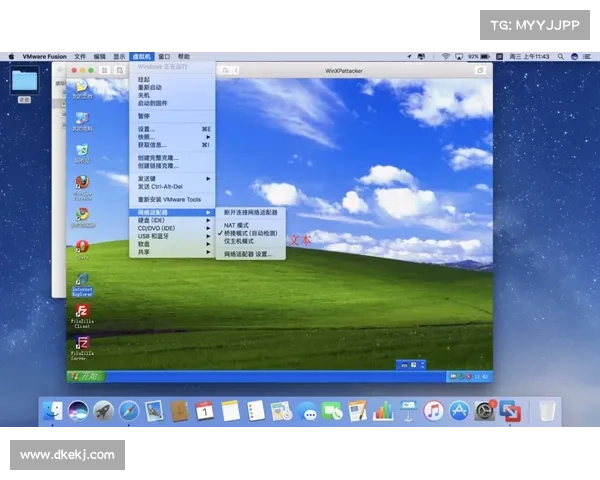Screen dimensions: 600x480
Task: Open Messages in the Dock
Action: (x=307, y=411)
